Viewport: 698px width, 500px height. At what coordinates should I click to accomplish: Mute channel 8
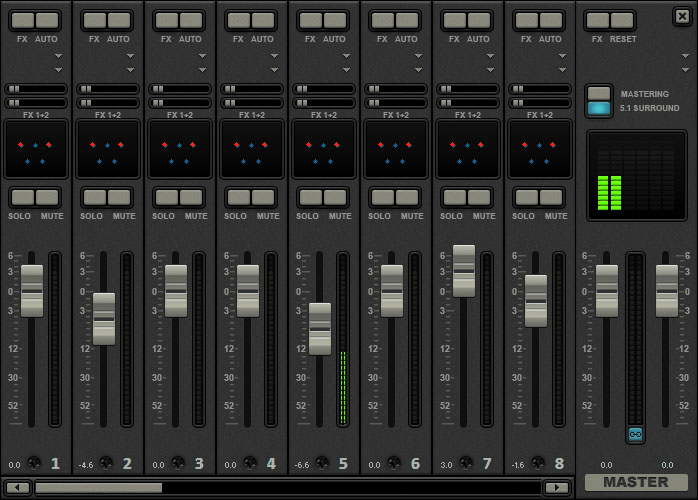click(551, 197)
